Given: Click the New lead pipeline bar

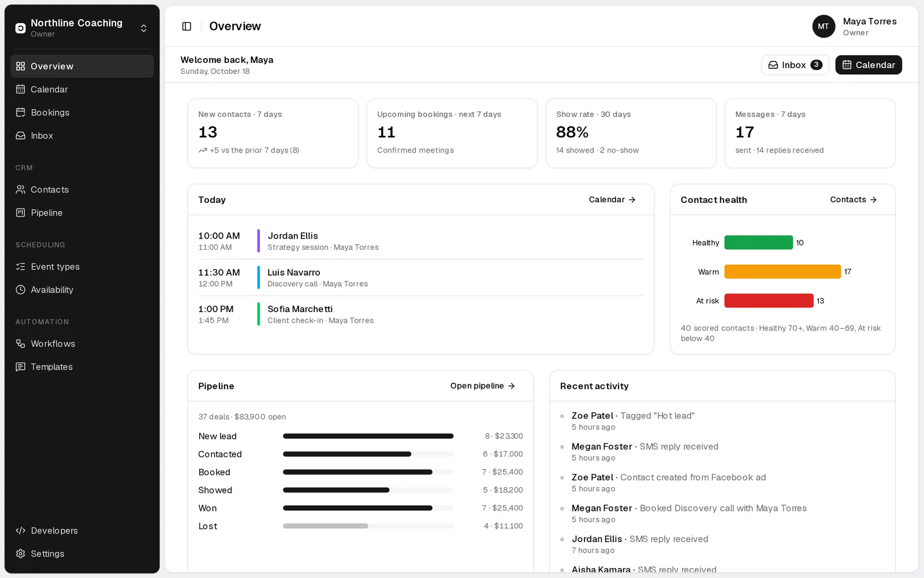Looking at the screenshot, I should [368, 436].
